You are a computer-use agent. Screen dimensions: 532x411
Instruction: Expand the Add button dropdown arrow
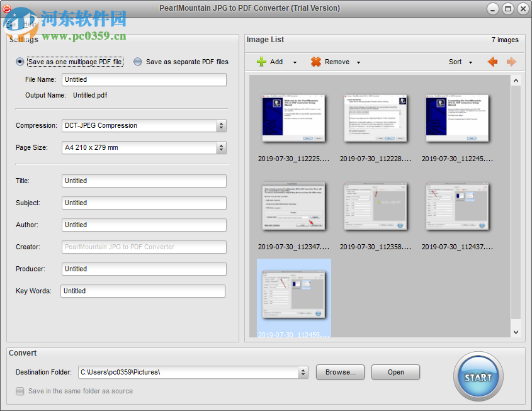pos(293,62)
